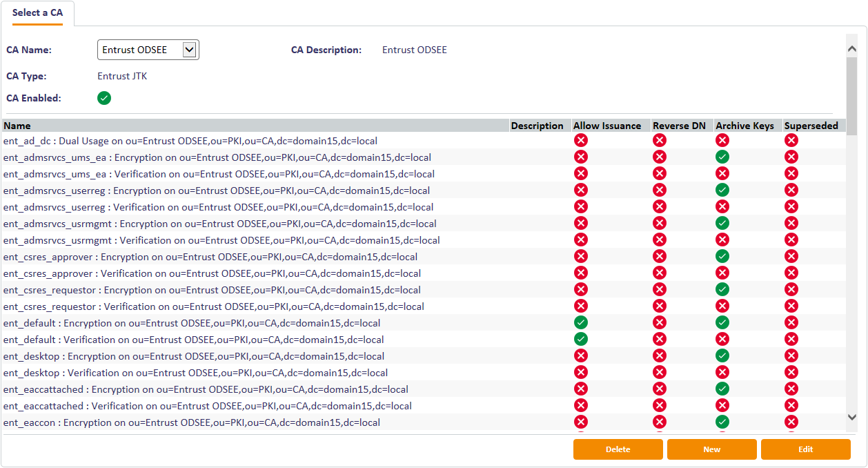Click the Delete button
This screenshot has width=868, height=468.
618,449
